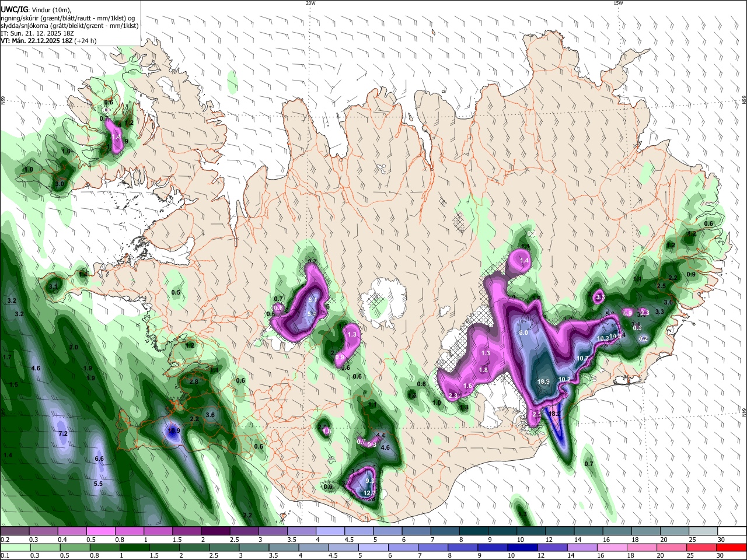This screenshot has height=560, width=747.
Task: Click the 4.4 precipitation value label
Action: tap(381, 435)
